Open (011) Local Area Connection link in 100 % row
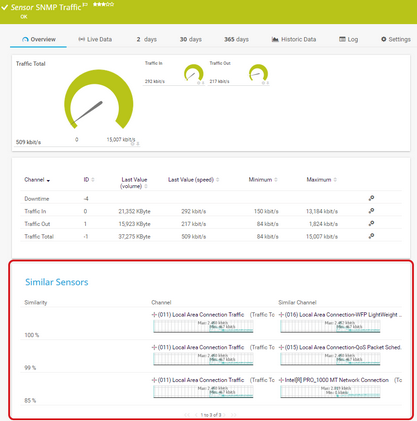The width and height of the screenshot is (417, 421). (201, 315)
